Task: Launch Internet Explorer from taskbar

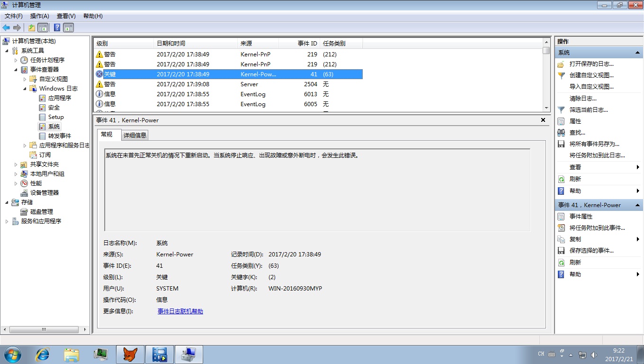Action: [x=43, y=355]
